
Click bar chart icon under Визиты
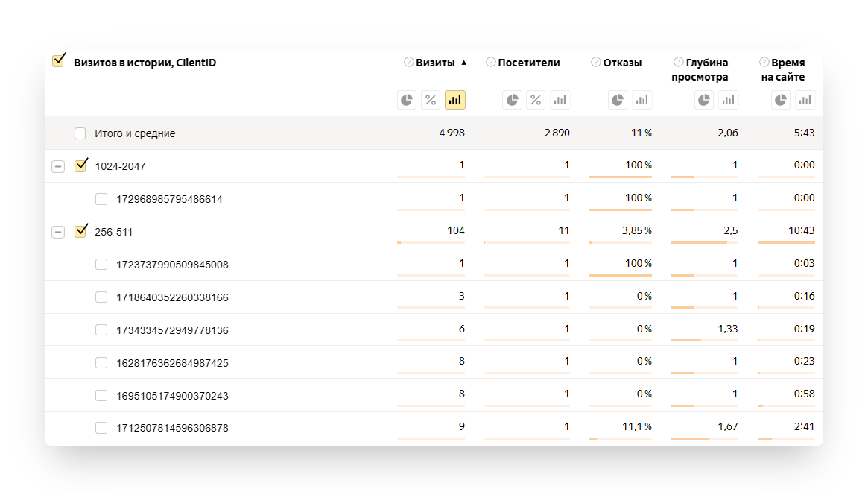(455, 100)
